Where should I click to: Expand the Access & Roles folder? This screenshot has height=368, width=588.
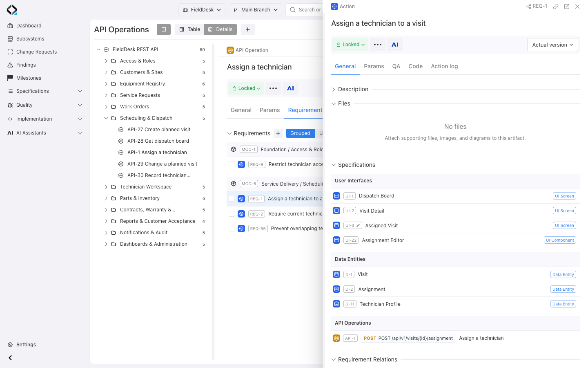coord(106,61)
